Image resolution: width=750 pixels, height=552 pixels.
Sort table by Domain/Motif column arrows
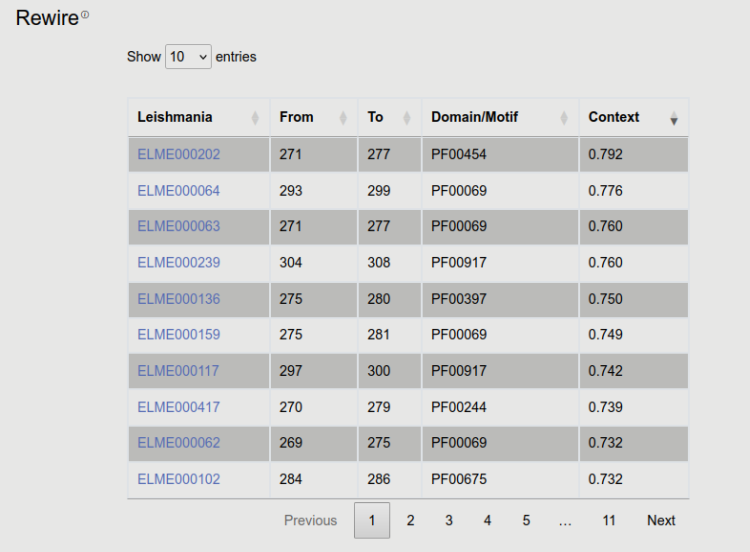(564, 118)
